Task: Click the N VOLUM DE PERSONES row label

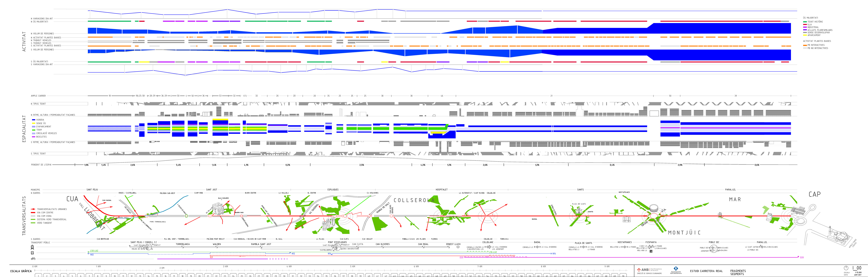Action: click(42, 34)
